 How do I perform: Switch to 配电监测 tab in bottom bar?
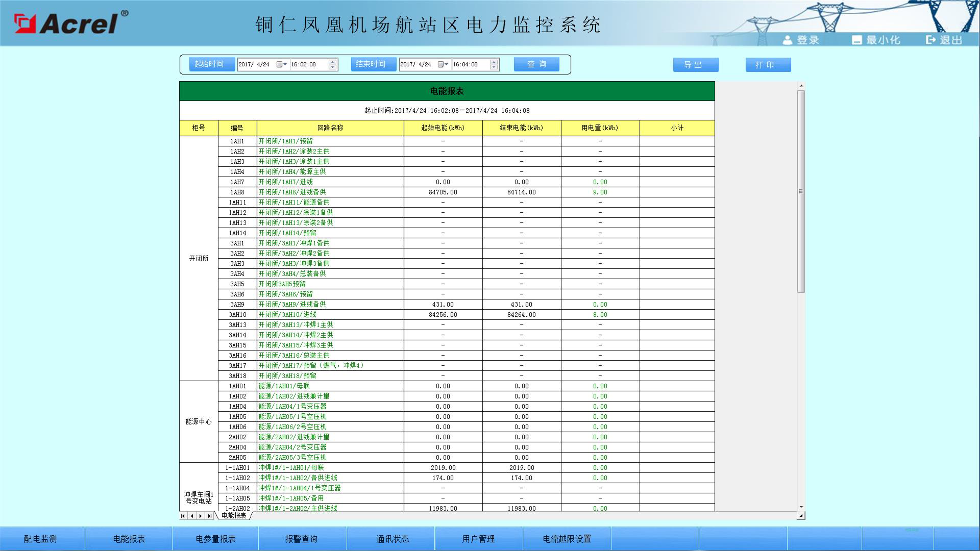coord(41,539)
